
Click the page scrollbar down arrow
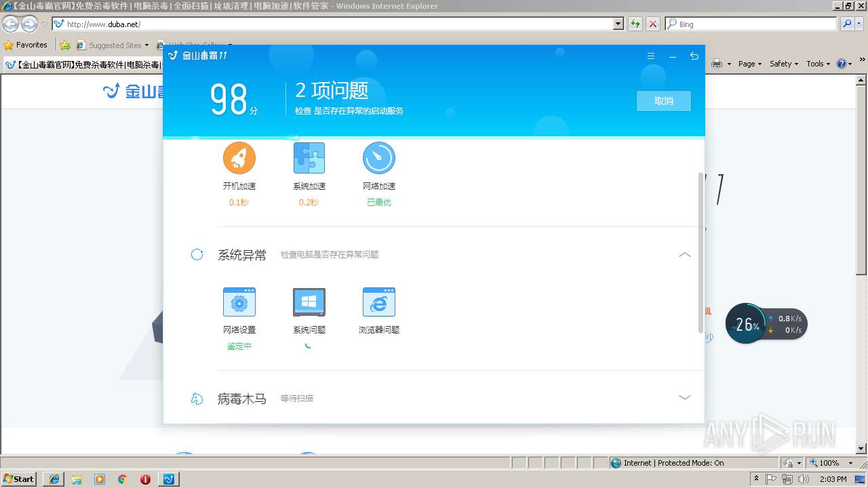(x=862, y=449)
